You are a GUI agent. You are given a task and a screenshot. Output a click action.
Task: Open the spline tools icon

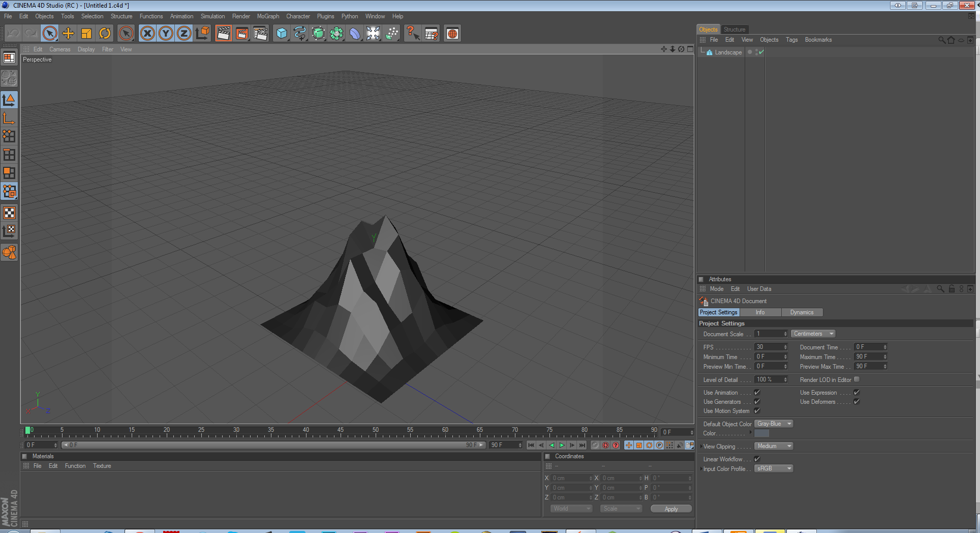(x=300, y=34)
